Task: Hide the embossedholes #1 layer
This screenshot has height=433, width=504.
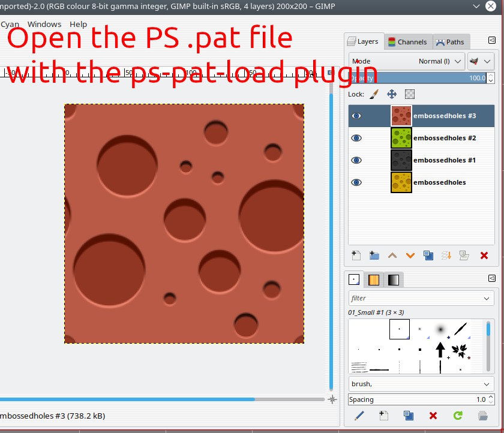Action: (356, 160)
